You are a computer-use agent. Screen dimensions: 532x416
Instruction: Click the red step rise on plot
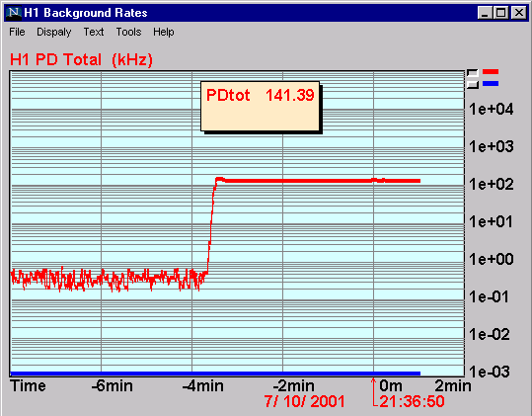tap(211, 226)
